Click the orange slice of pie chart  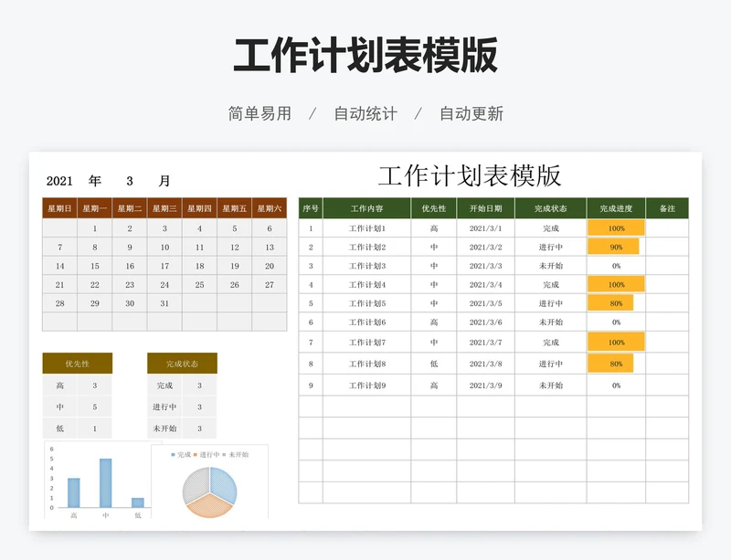[209, 506]
